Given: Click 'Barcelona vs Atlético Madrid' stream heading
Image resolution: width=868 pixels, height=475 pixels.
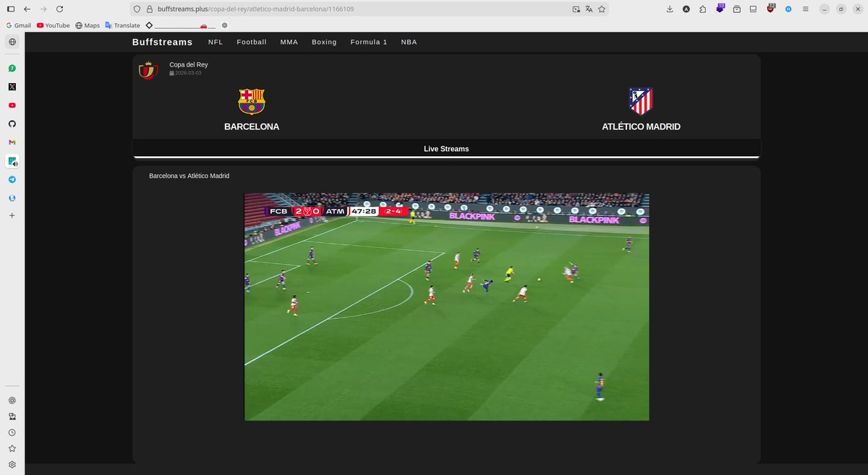Looking at the screenshot, I should pyautogui.click(x=189, y=176).
